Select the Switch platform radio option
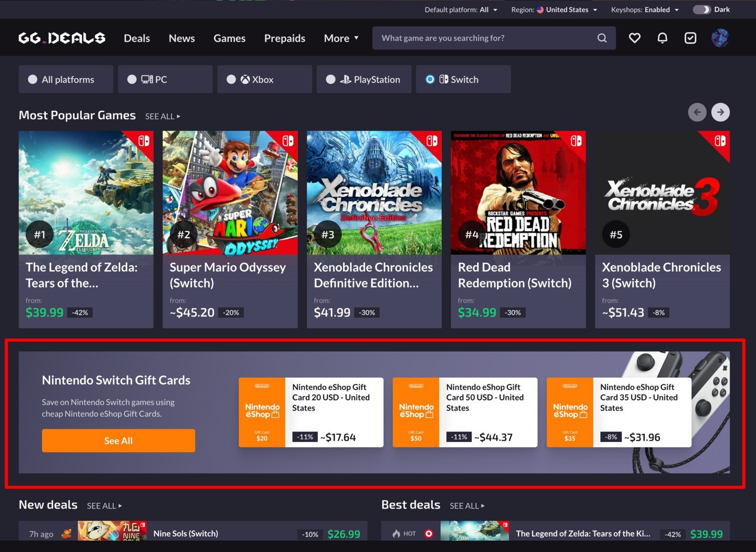756x552 pixels. 463,79
